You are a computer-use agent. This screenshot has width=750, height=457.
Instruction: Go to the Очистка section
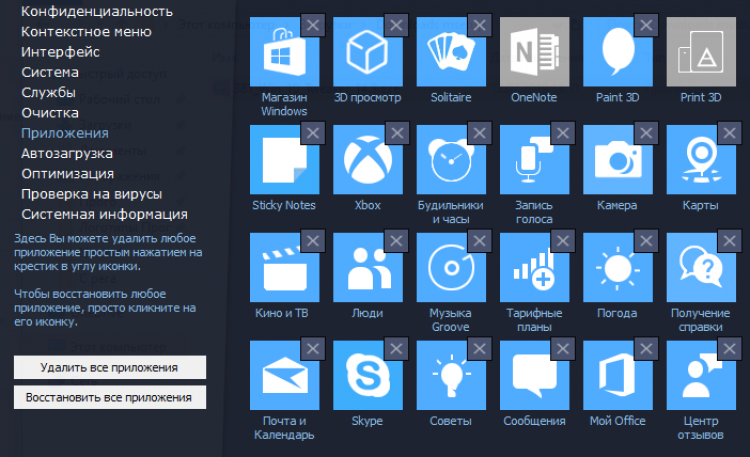tap(50, 113)
